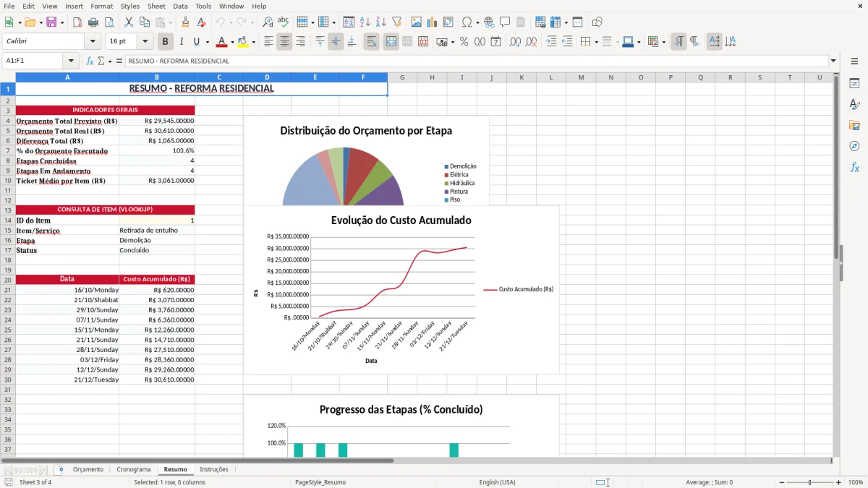This screenshot has height=488, width=868.
Task: Open Find & Replace
Action: [x=268, y=22]
